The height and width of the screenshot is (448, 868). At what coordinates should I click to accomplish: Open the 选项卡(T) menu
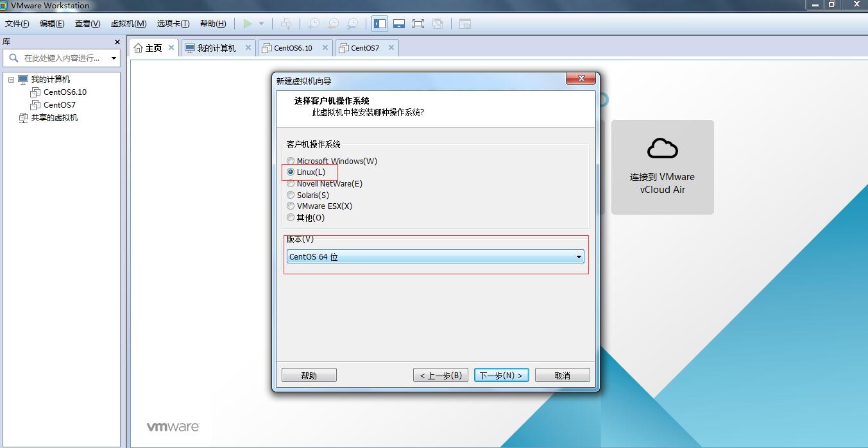(173, 24)
